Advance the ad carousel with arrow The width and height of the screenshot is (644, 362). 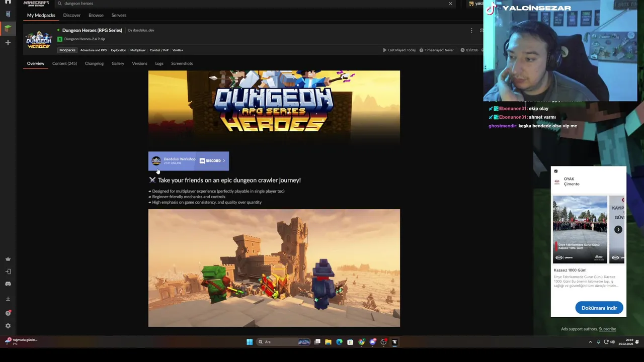pos(618,230)
